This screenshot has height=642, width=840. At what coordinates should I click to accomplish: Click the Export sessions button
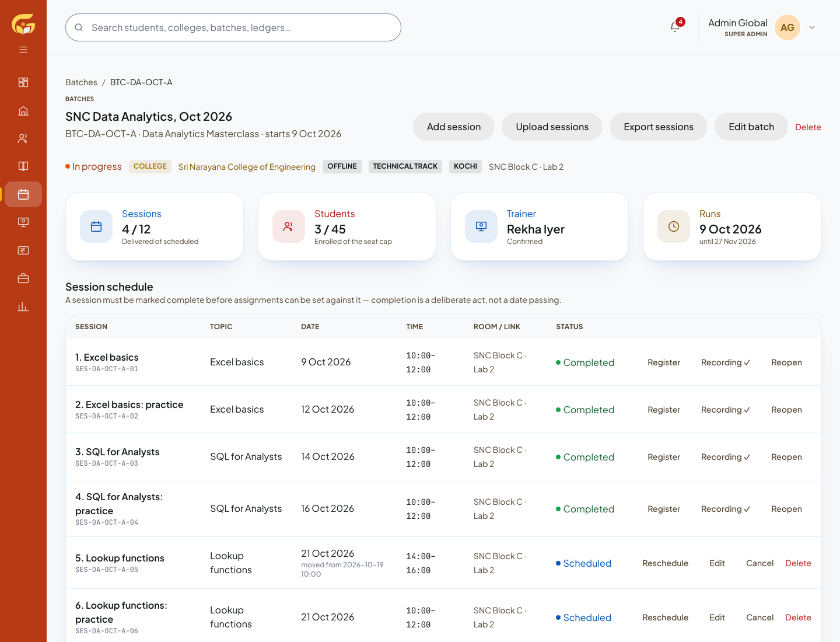[659, 127]
